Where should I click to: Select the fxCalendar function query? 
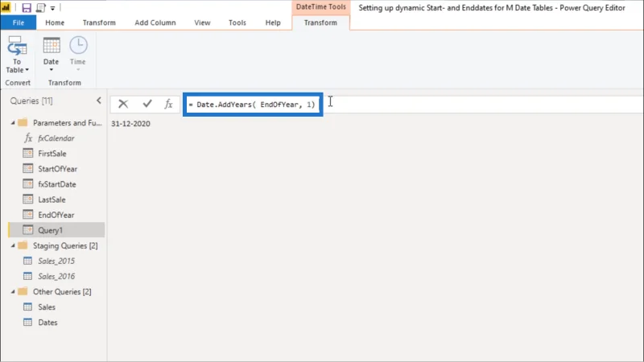click(56, 138)
